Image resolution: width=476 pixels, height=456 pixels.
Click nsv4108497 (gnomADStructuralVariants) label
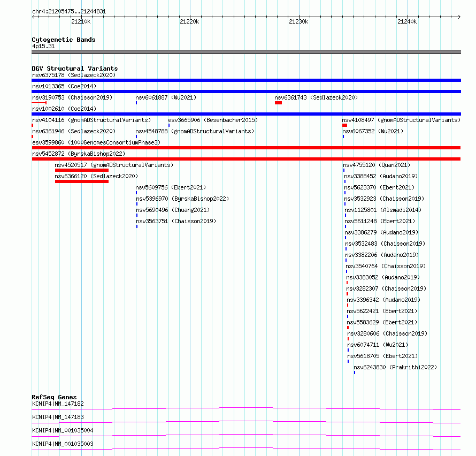pyautogui.click(x=401, y=120)
